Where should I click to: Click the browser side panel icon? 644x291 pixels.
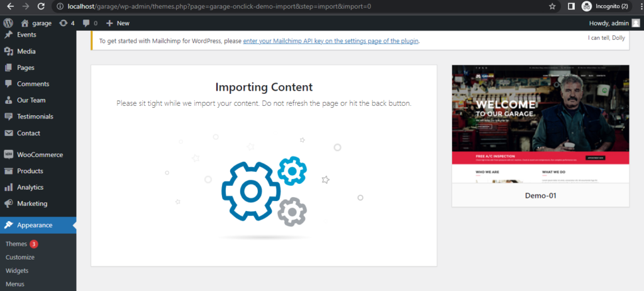571,6
